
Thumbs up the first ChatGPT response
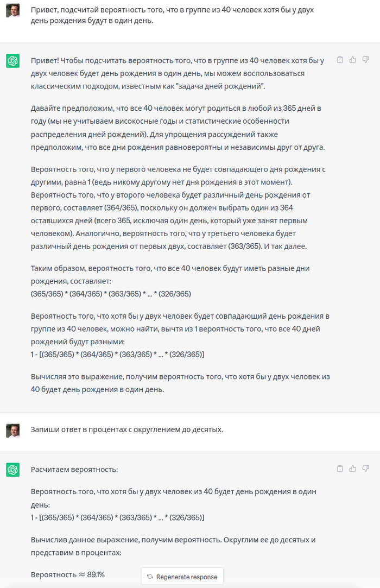(x=353, y=60)
